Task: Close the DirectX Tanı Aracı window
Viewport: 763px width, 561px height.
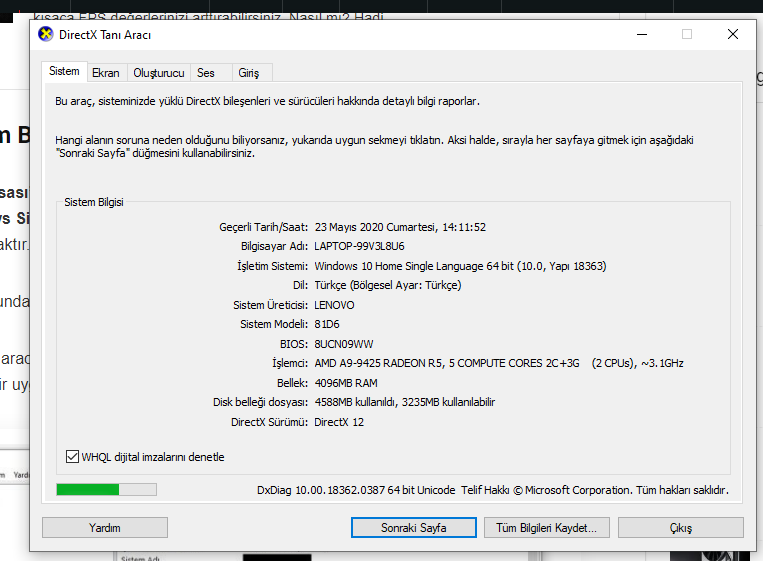Action: [733, 35]
